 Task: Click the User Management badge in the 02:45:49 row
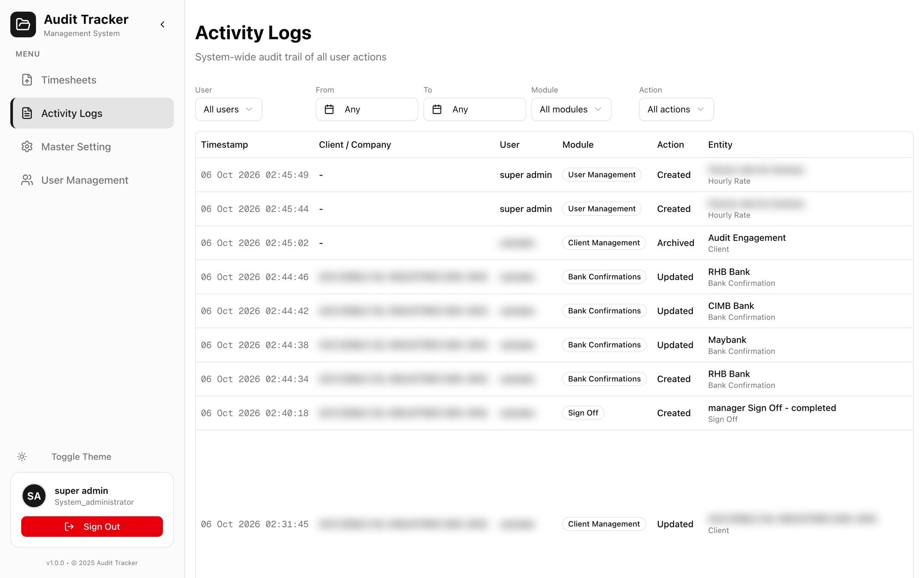601,175
